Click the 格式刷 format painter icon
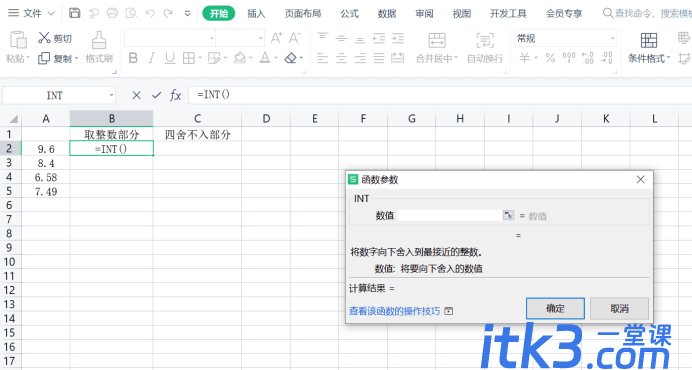 point(99,40)
